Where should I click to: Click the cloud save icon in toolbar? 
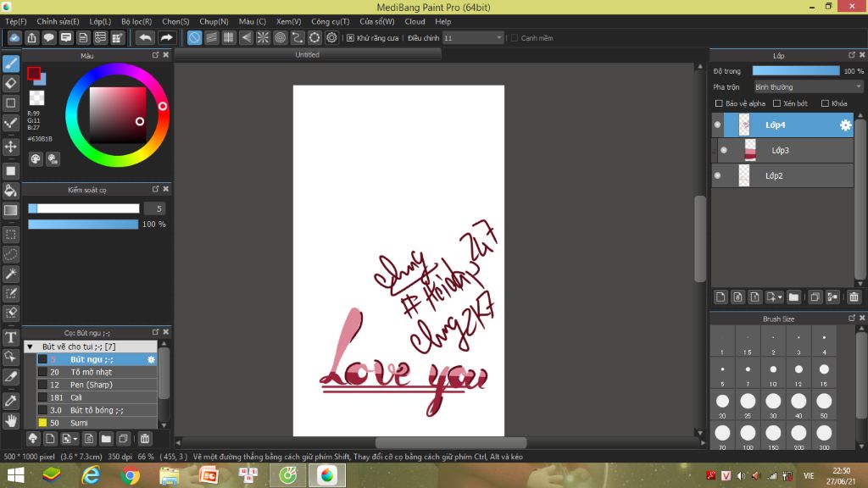14,37
